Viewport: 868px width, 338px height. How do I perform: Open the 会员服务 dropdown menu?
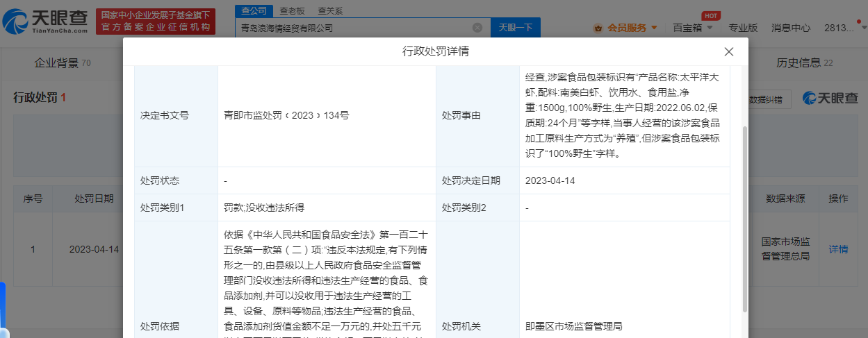click(x=625, y=28)
